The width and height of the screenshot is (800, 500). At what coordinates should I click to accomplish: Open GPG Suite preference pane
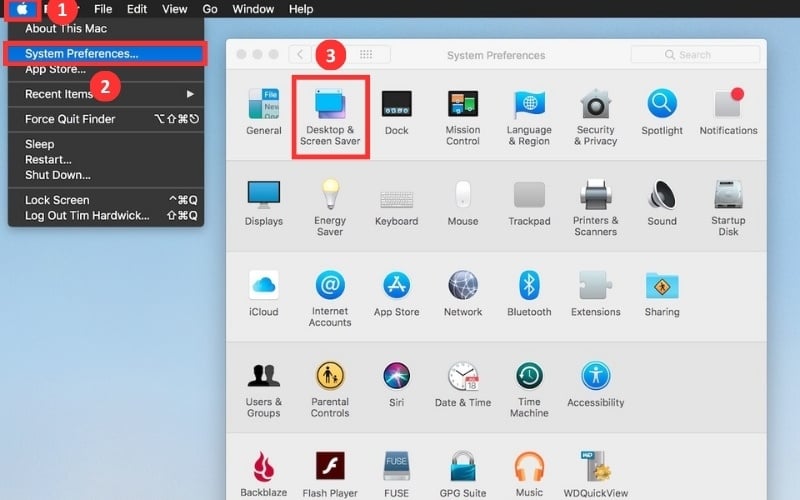(x=463, y=474)
